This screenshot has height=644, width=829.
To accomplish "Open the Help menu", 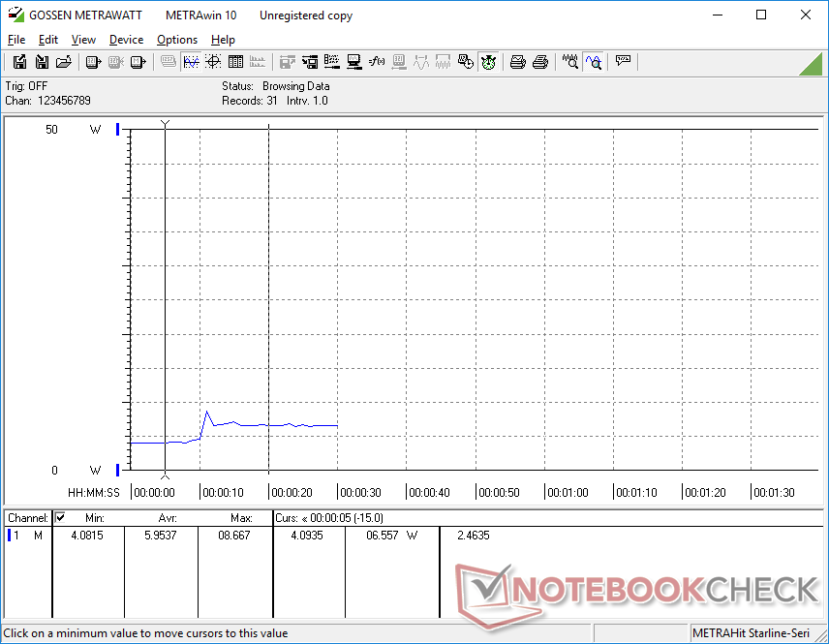I will tap(223, 40).
